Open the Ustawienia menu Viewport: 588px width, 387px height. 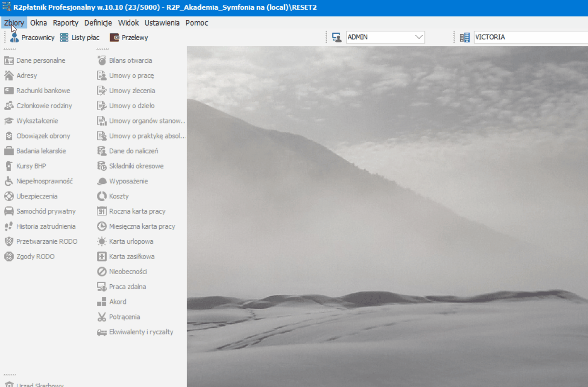coord(162,23)
